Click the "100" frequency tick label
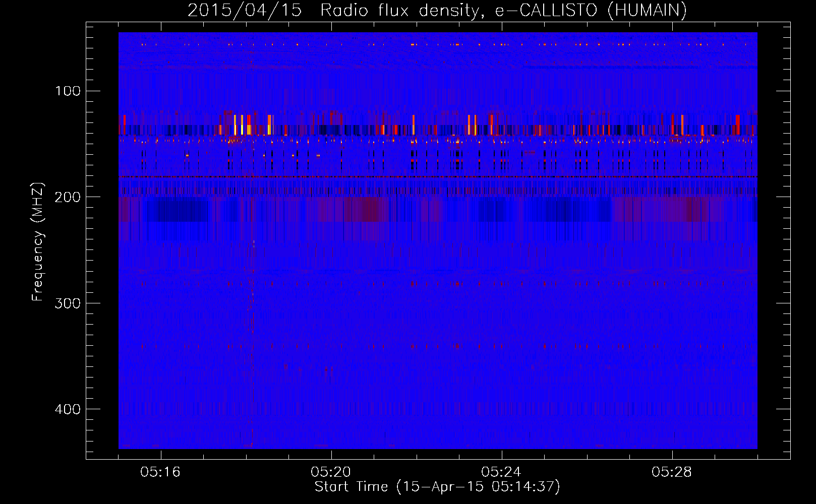 point(68,91)
